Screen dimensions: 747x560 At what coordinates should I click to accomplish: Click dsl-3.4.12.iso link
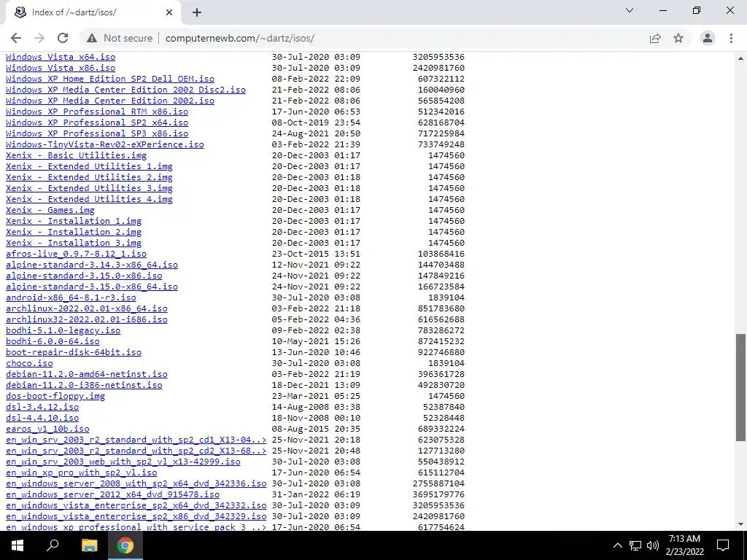click(x=42, y=407)
